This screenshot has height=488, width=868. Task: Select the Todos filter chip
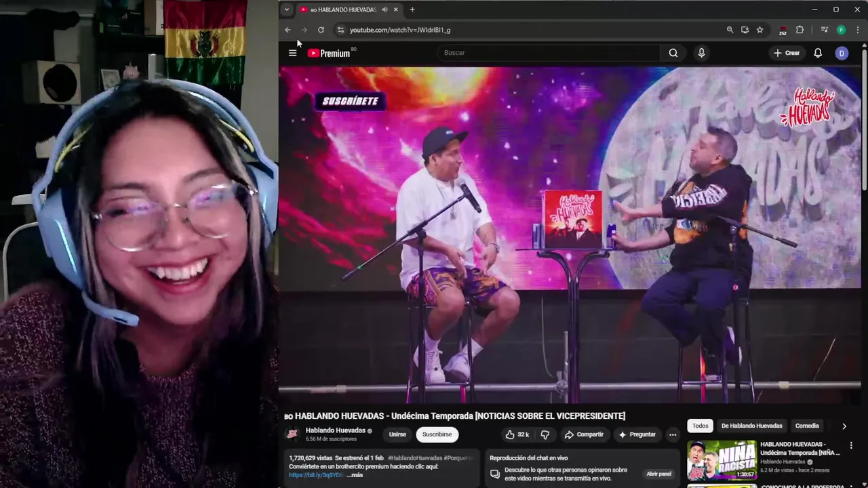[701, 426]
